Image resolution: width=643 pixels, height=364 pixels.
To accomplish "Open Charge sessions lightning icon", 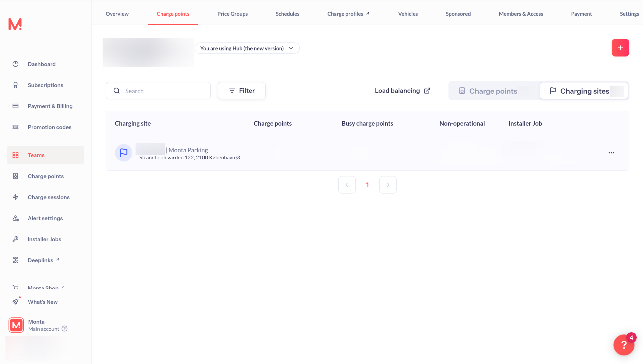I will tap(16, 197).
